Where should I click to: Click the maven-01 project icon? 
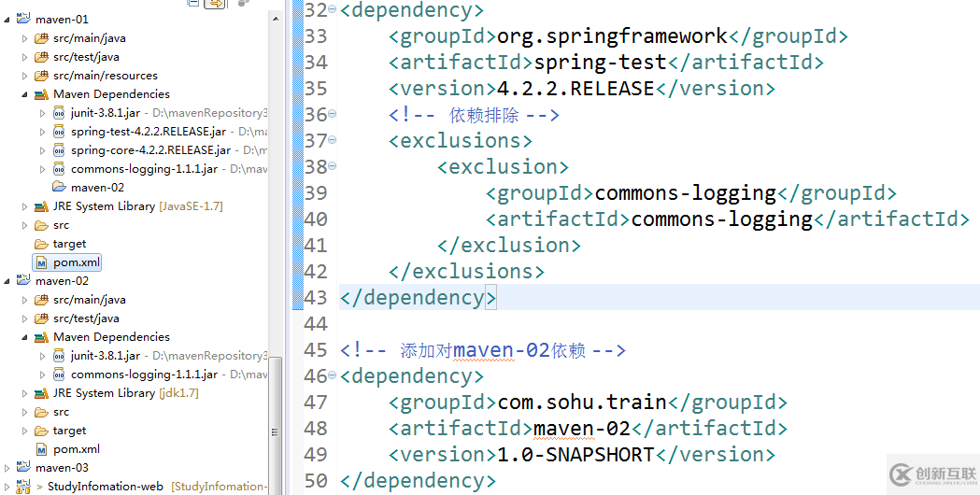tap(23, 19)
